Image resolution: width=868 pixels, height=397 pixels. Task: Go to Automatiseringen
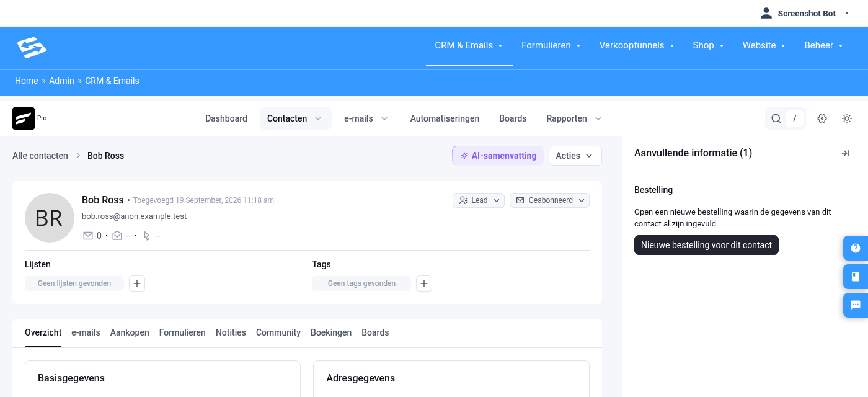445,118
